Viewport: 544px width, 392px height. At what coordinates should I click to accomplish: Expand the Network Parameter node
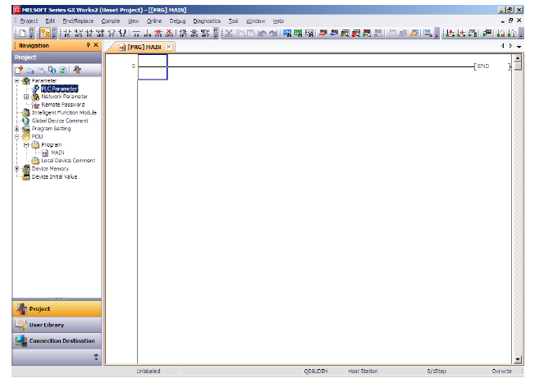[x=26, y=97]
